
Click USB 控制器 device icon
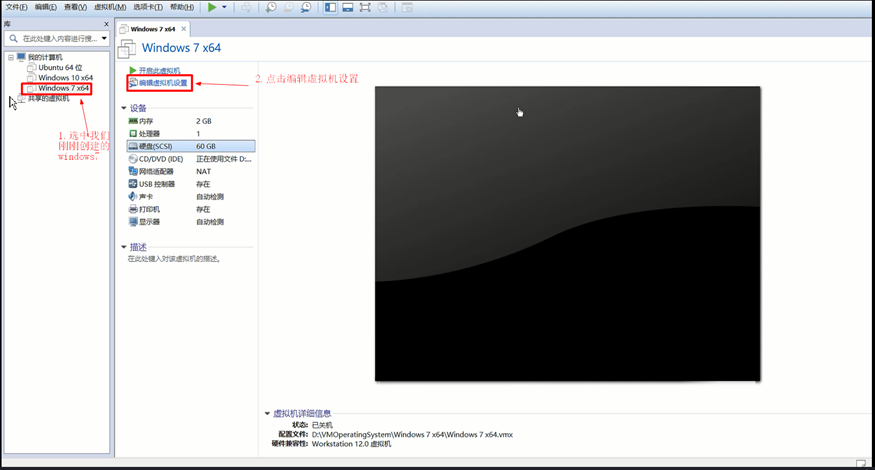pos(133,184)
